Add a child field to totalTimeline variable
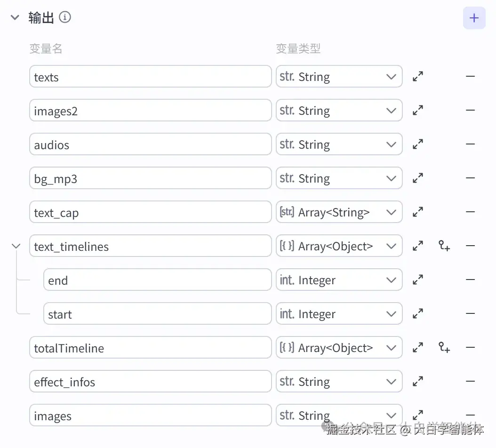496x448 pixels. tap(444, 347)
